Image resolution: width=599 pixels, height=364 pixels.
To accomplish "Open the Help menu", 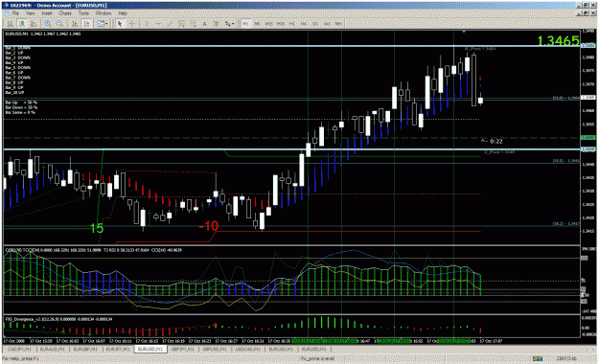I will (123, 13).
